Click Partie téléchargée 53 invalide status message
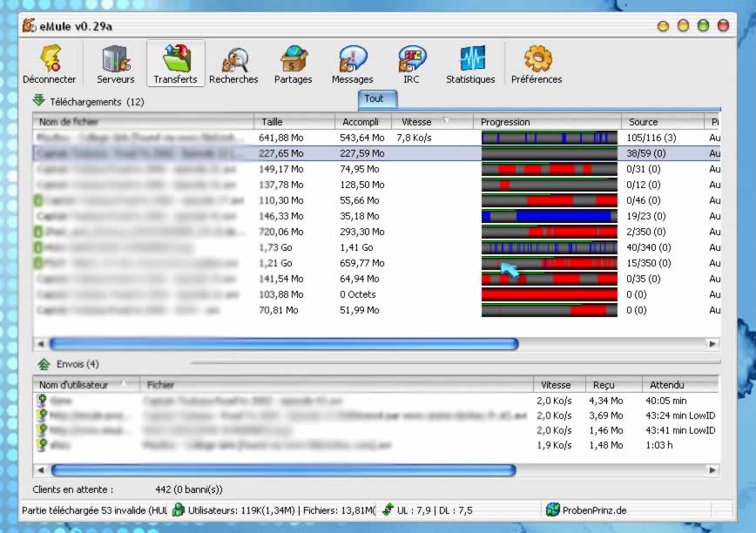This screenshot has width=756, height=533. point(94,509)
